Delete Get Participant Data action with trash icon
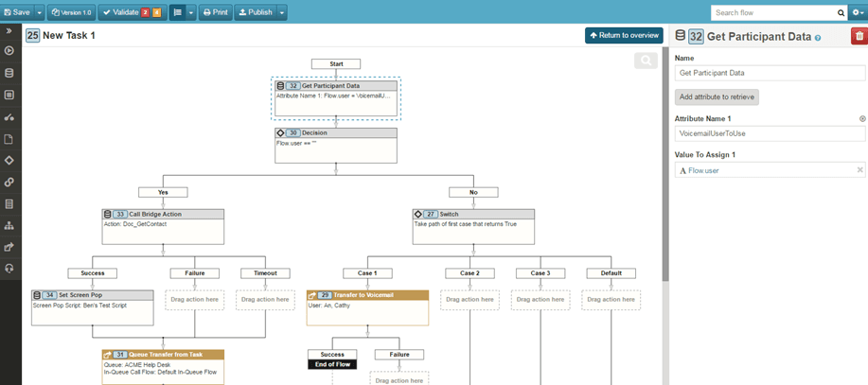The image size is (868, 385). 859,36
